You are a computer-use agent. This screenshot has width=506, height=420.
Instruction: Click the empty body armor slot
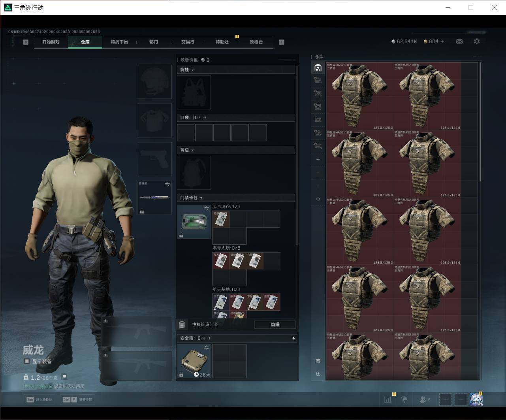click(x=155, y=121)
